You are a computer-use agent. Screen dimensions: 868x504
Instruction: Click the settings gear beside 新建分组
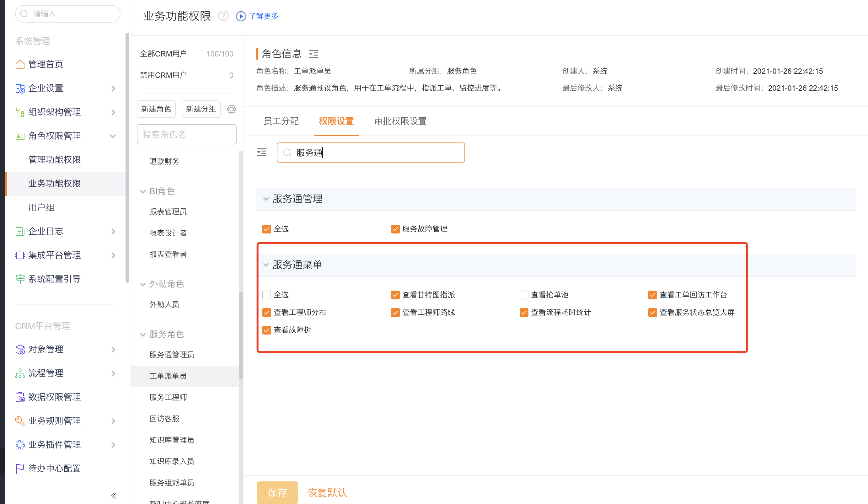click(x=232, y=109)
